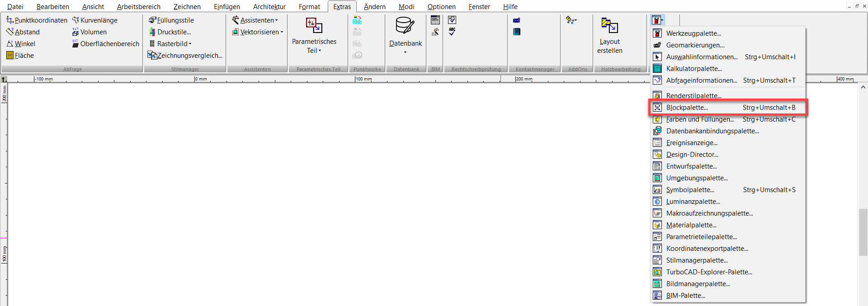868x306 pixels.
Task: Click the Kontaktmanager envelope icon
Action: tap(517, 20)
